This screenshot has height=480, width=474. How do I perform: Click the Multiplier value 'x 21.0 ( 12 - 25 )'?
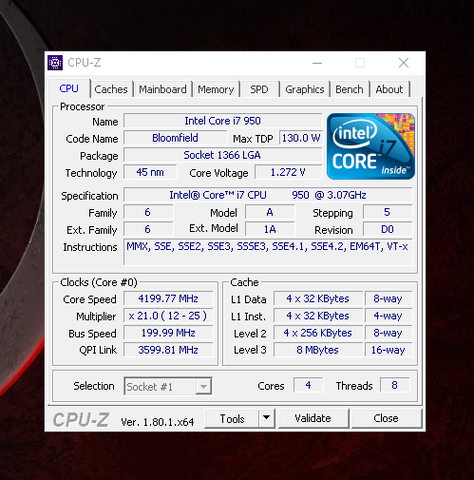coord(168,316)
